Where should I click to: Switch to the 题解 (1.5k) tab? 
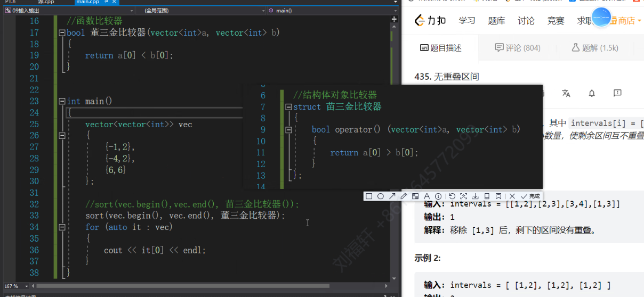(x=595, y=48)
